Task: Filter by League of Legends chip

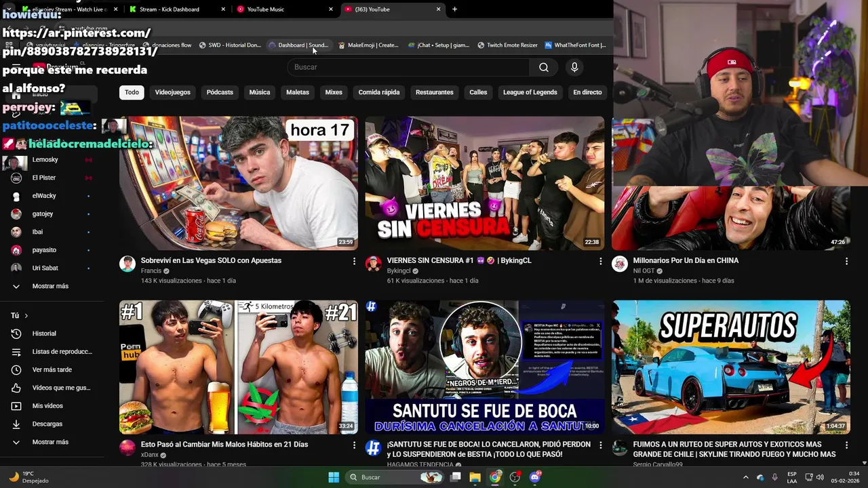Action: point(530,92)
